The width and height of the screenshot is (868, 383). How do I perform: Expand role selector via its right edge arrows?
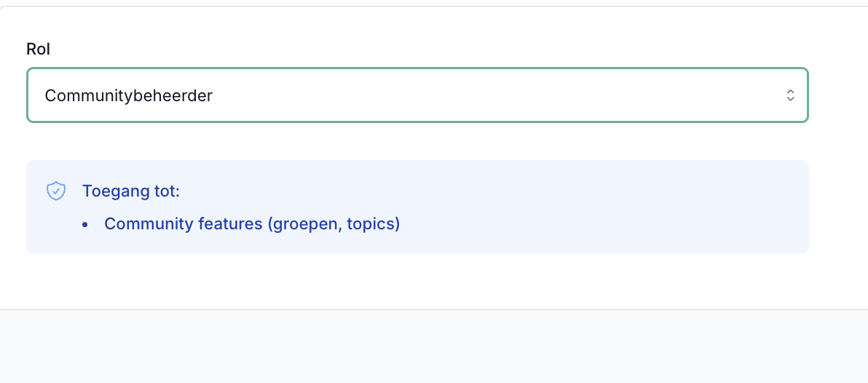pos(790,95)
